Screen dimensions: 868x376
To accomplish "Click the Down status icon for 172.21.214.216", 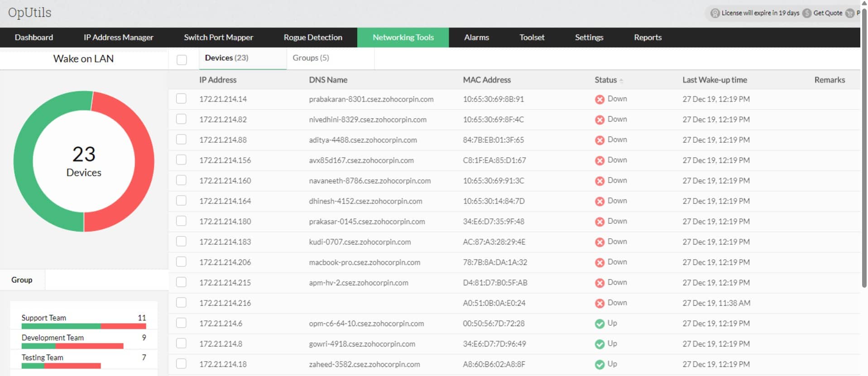I will coord(599,303).
